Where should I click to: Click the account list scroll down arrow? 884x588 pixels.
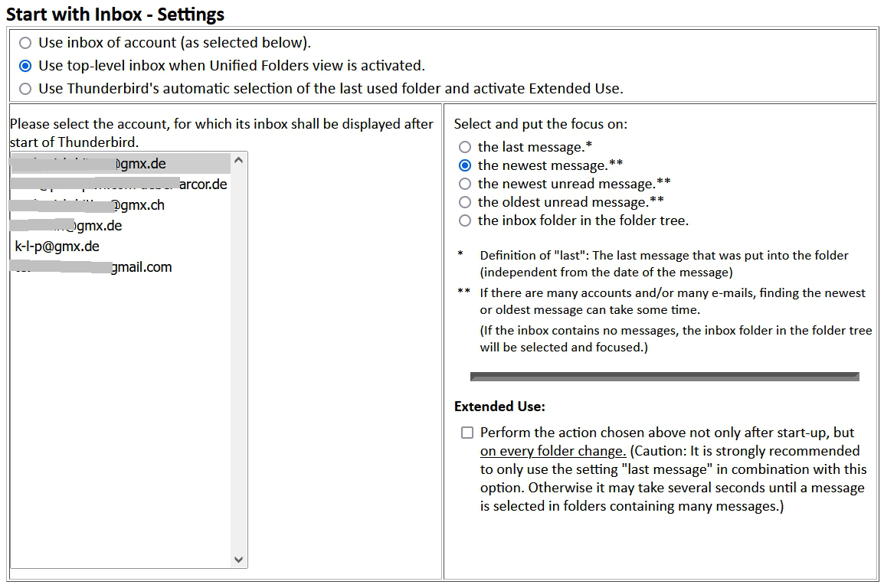(238, 559)
